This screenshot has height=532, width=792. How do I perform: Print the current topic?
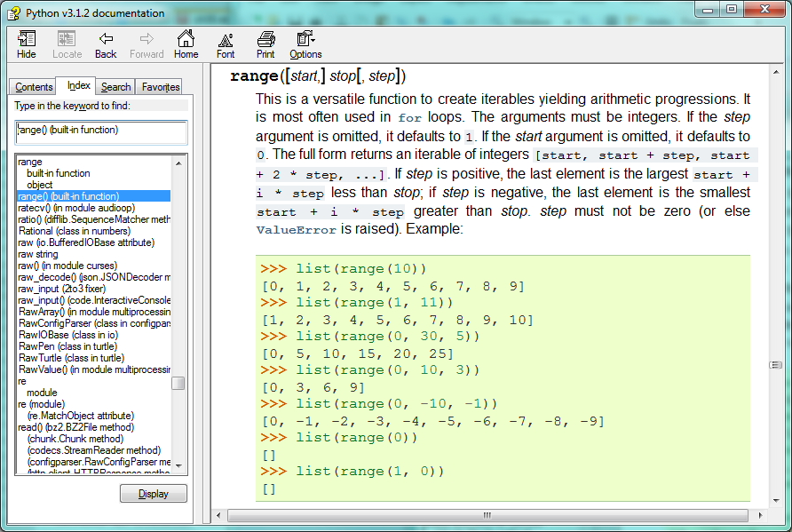coord(265,44)
